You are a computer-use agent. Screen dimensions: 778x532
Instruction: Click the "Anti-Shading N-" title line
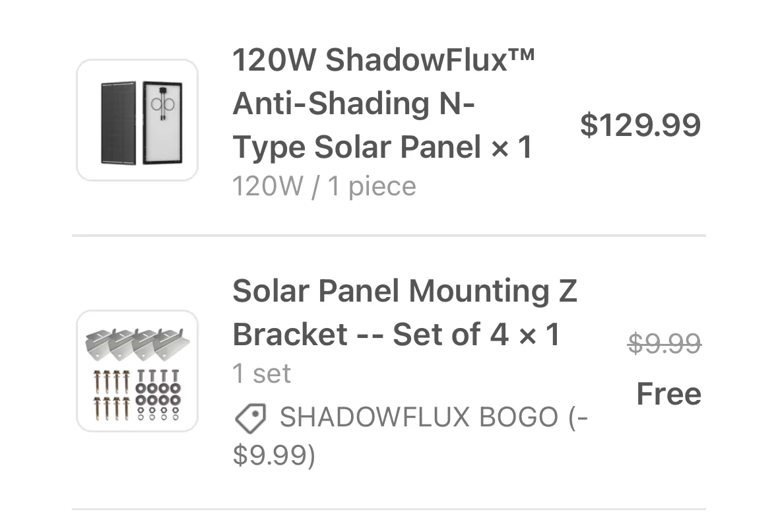(354, 104)
